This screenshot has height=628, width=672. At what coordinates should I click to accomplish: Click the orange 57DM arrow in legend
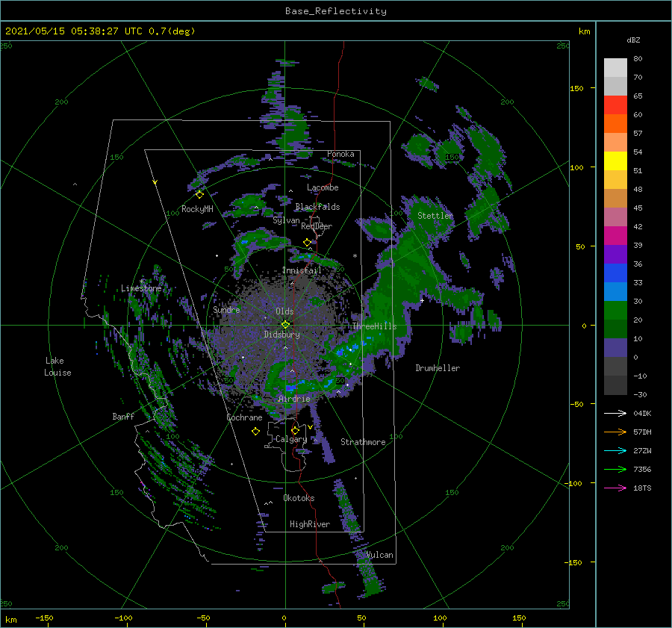615,432
